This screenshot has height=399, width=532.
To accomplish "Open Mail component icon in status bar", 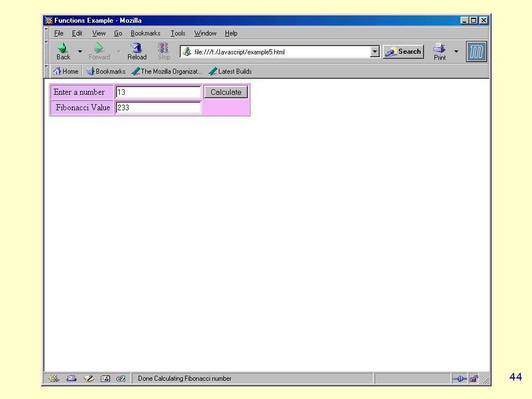I will pos(71,378).
